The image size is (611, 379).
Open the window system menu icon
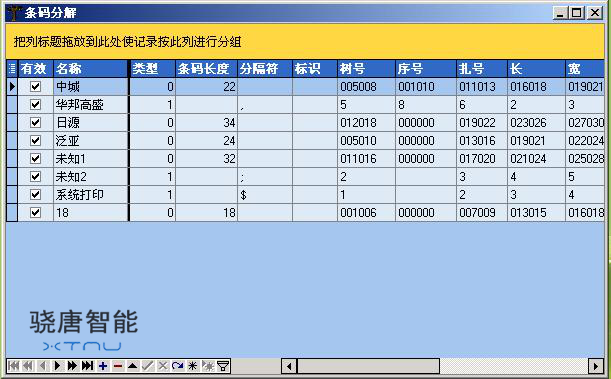click(14, 12)
